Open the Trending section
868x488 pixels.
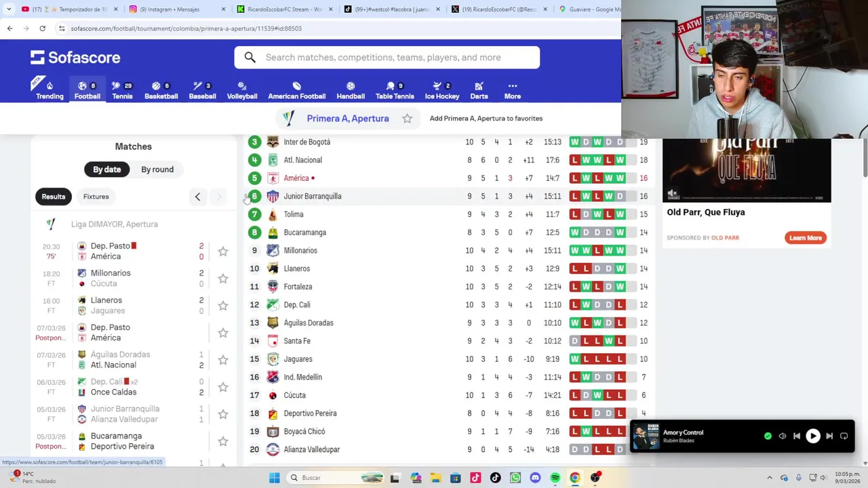coord(50,90)
